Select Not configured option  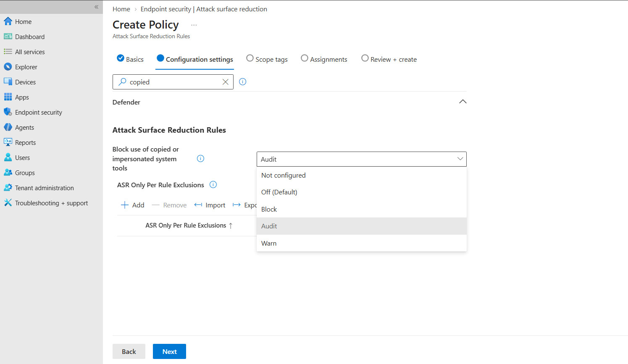pyautogui.click(x=362, y=175)
